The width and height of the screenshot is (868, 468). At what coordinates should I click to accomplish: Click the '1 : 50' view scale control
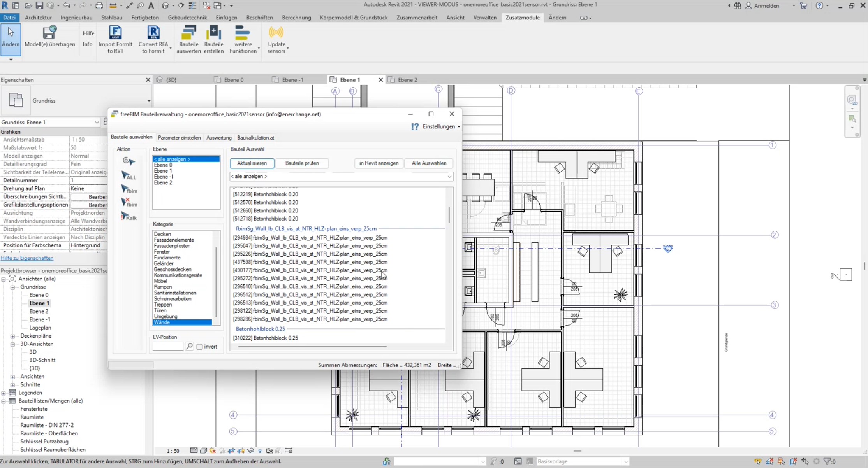[173, 451]
